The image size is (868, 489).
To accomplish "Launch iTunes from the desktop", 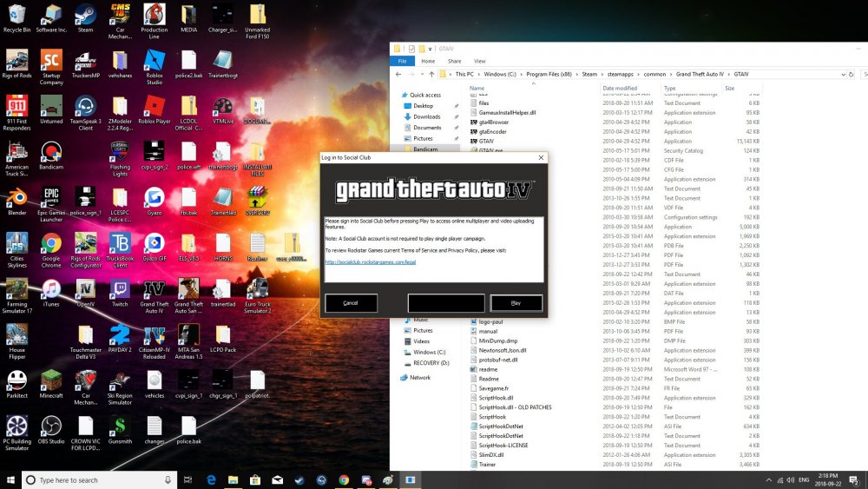I will coord(51,293).
